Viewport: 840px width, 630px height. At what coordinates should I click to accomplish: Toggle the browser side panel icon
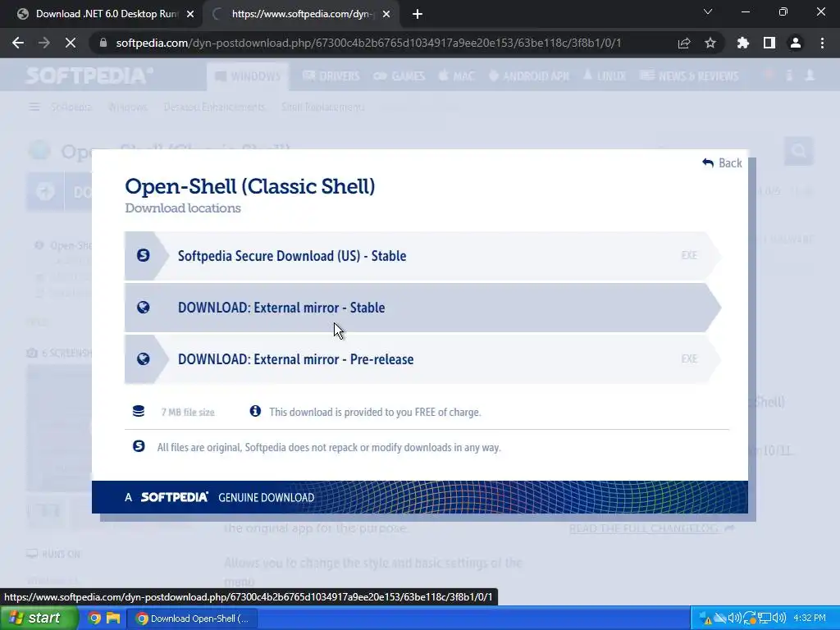click(x=769, y=43)
